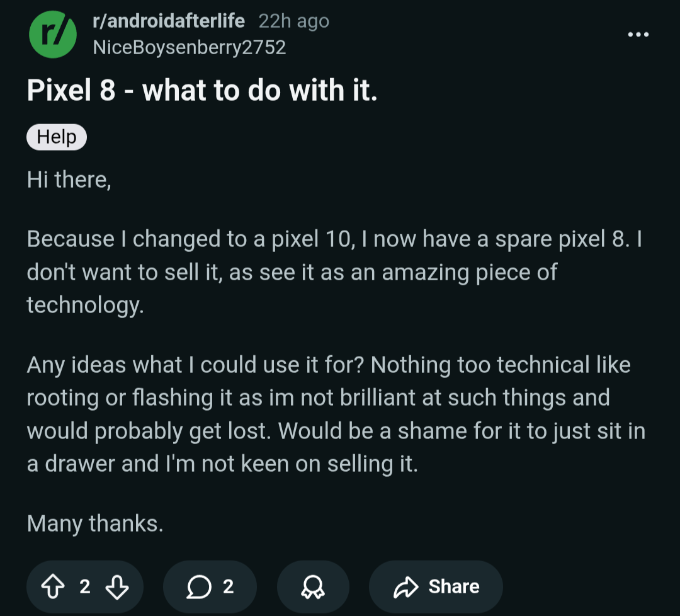This screenshot has width=680, height=616.
Task: Downvote the Pixel 8 post
Action: coord(116,586)
